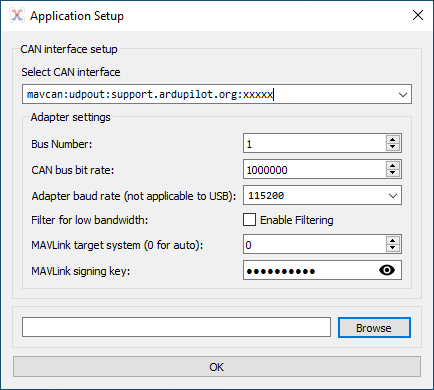Click the application X logo icon
434x390 pixels.
(17, 15)
